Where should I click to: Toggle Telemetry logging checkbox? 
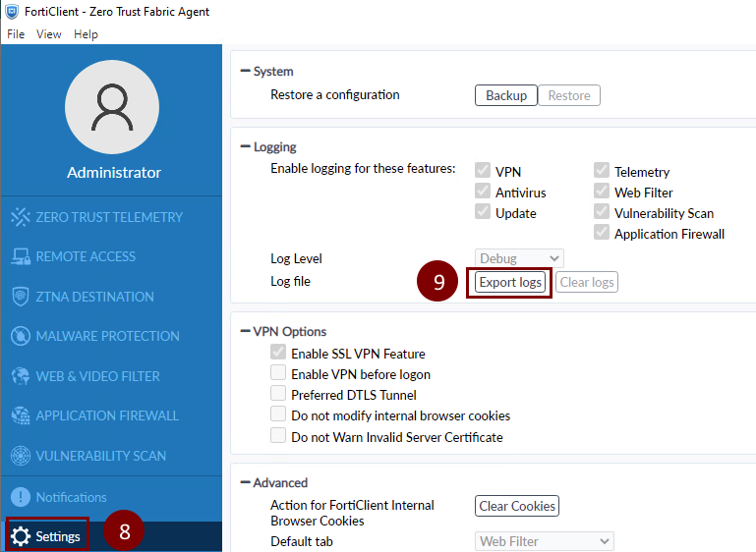(602, 170)
